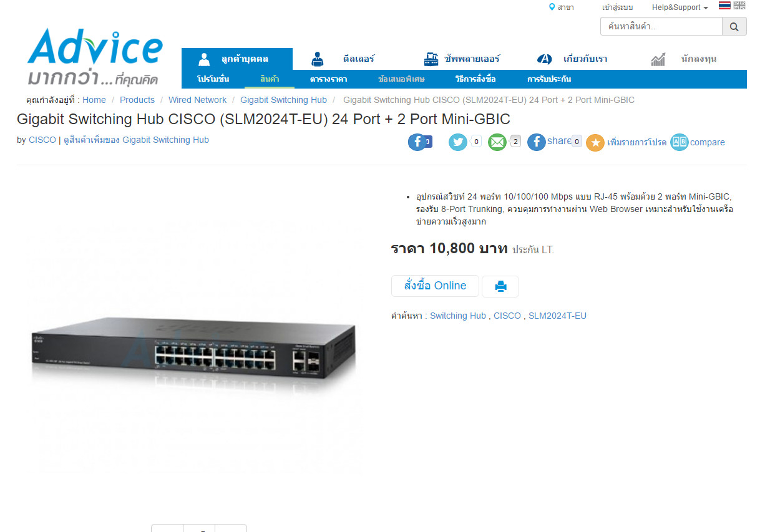Tweet this product with Twitter icon
The image size is (770, 532).
[x=458, y=142]
